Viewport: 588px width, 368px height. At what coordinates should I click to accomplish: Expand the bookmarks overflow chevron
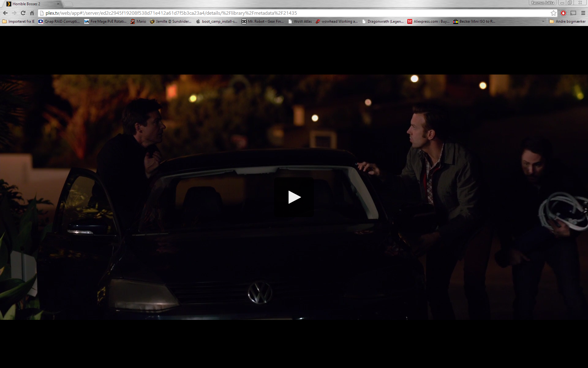[543, 21]
